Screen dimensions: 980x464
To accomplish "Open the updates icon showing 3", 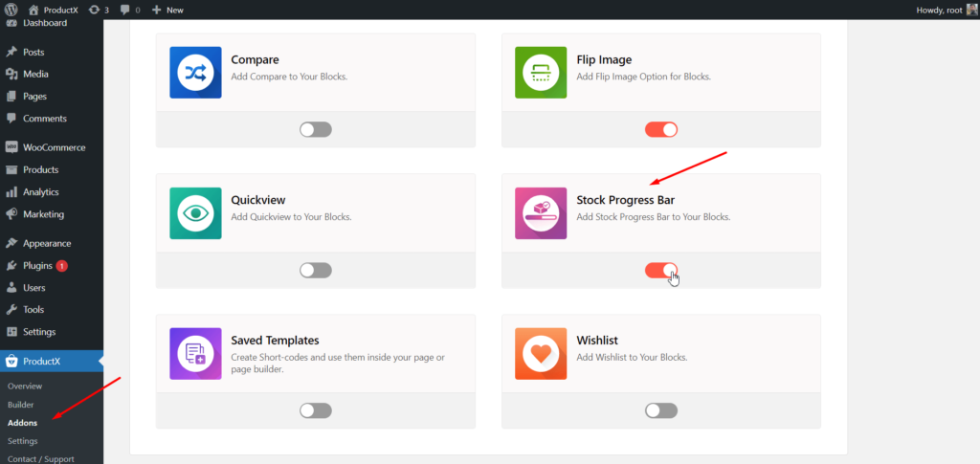I will click(94, 10).
